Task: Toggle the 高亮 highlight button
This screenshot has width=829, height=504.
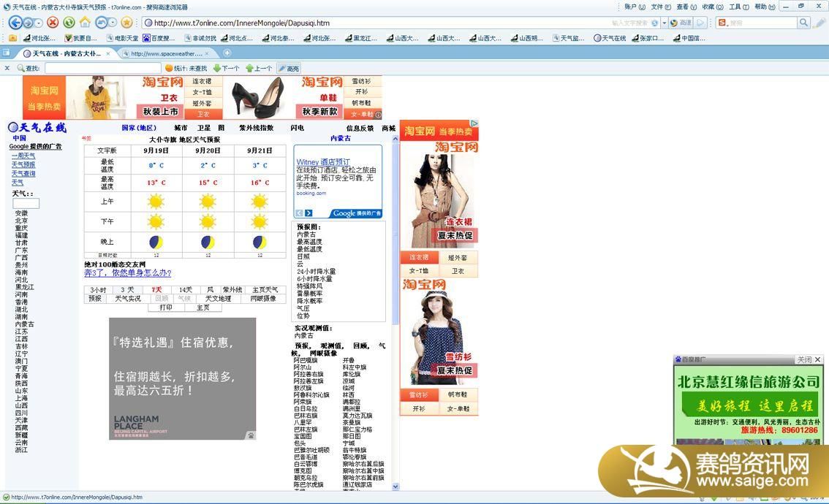Action: click(289, 68)
